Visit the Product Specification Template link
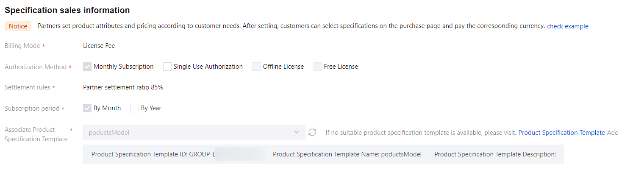 pyautogui.click(x=561, y=133)
